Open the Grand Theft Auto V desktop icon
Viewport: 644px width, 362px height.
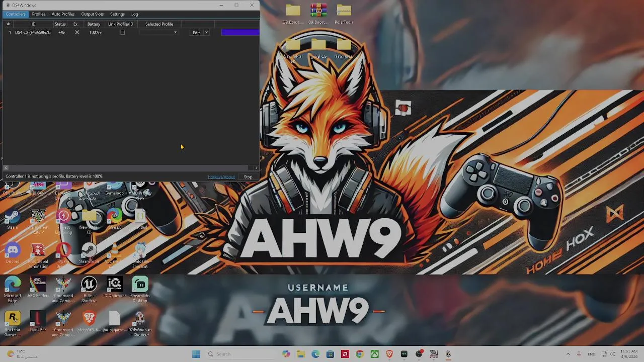coord(38,221)
